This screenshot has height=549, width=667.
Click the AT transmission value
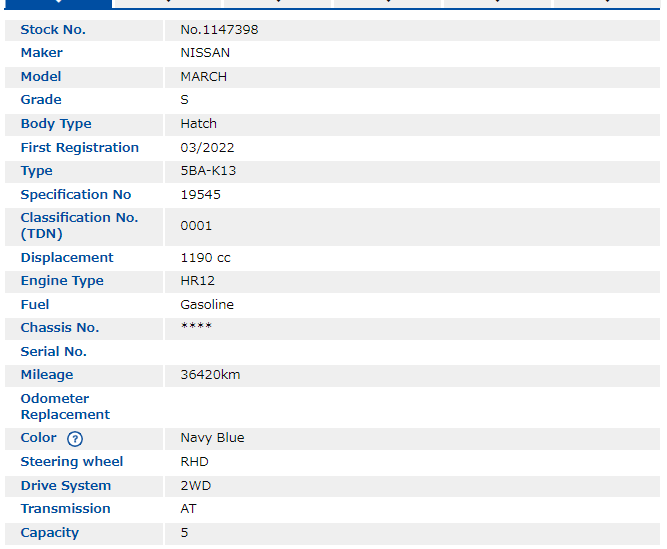pyautogui.click(x=188, y=509)
